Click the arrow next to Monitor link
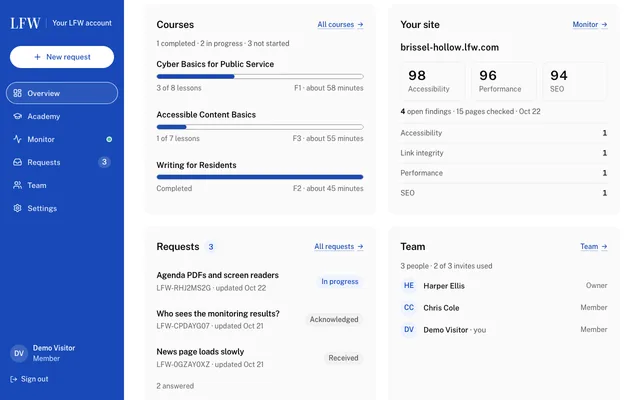640x400 pixels. point(604,24)
